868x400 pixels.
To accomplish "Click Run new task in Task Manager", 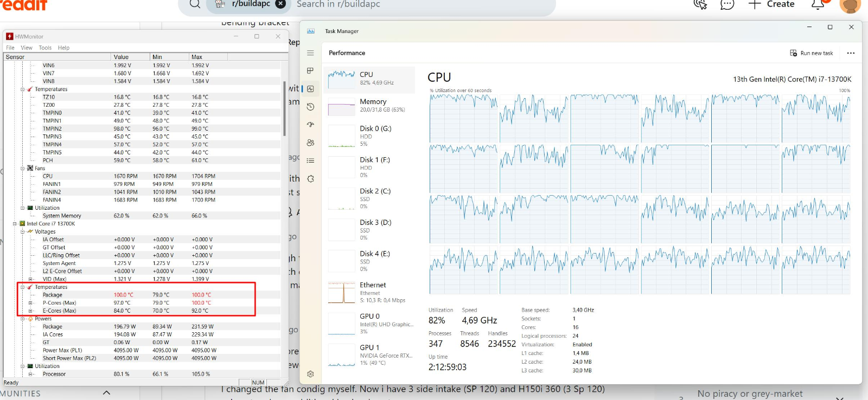I will click(812, 53).
